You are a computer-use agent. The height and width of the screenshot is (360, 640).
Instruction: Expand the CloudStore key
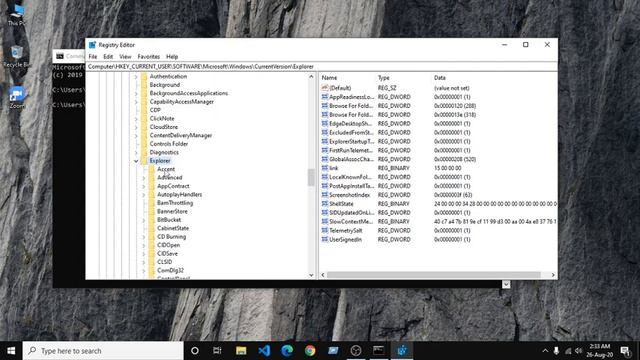tap(136, 127)
